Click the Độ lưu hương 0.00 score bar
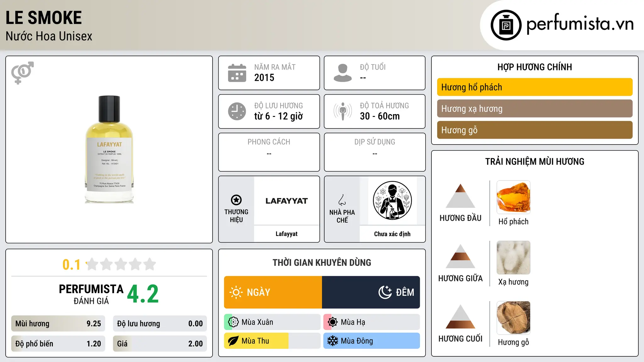The image size is (644, 362). 160,324
